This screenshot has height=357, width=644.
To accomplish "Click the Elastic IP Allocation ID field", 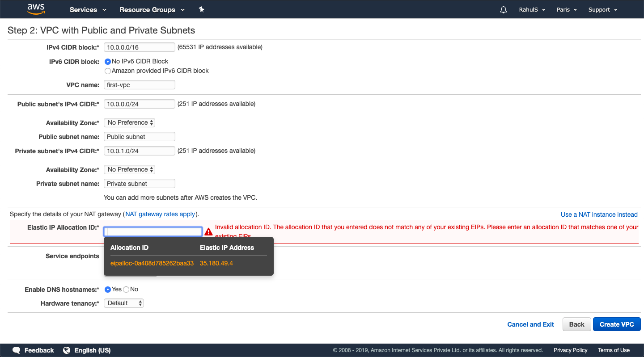I will point(153,231).
